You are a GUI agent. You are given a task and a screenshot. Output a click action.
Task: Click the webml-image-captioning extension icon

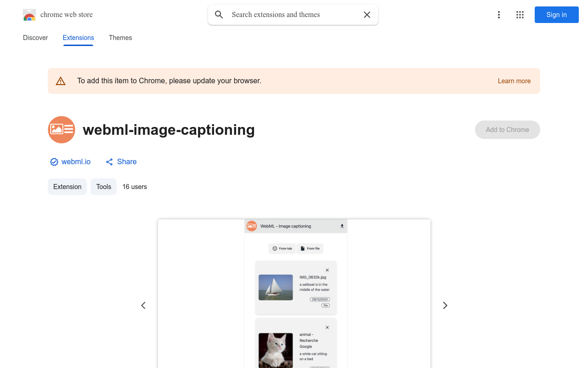(62, 130)
